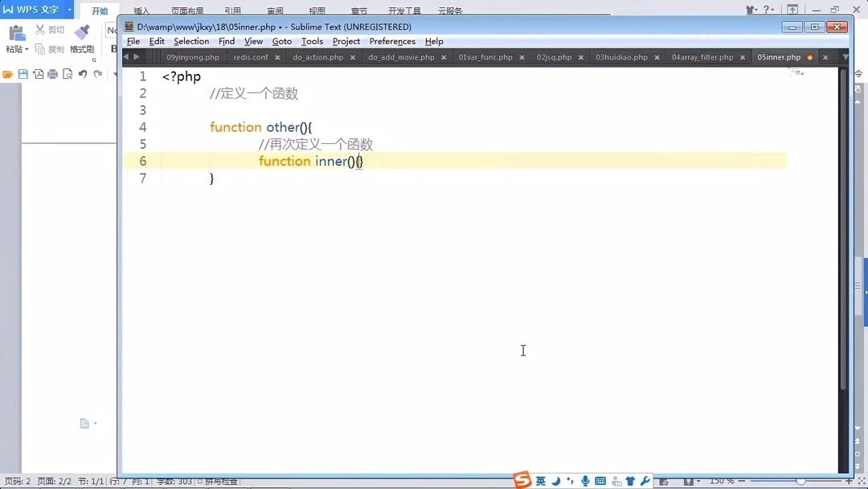868x489 pixels.
Task: Click the Save icon in quick access toolbar
Action: [x=23, y=72]
